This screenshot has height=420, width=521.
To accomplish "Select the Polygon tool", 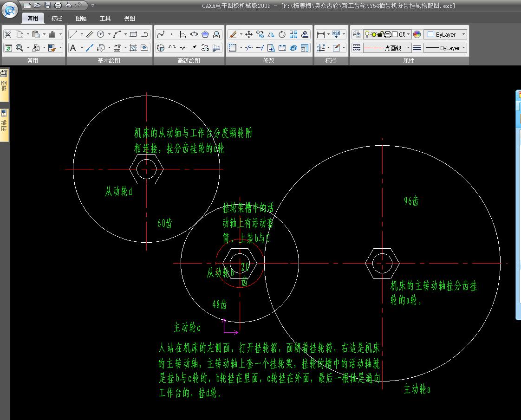I will [x=205, y=34].
